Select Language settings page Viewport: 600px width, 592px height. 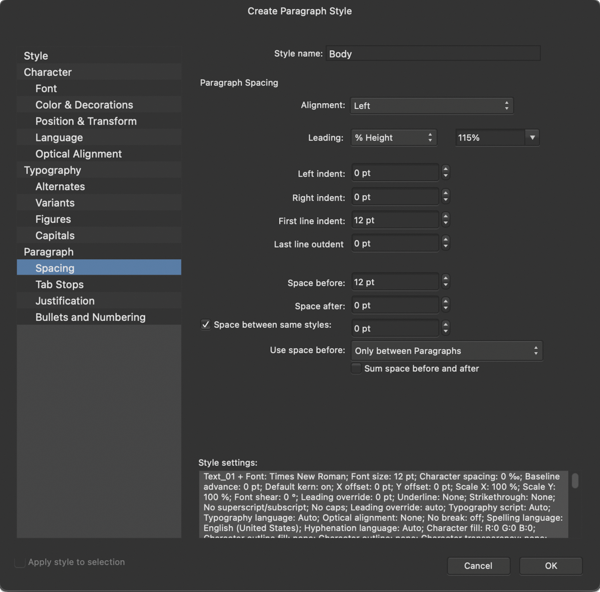(x=99, y=137)
